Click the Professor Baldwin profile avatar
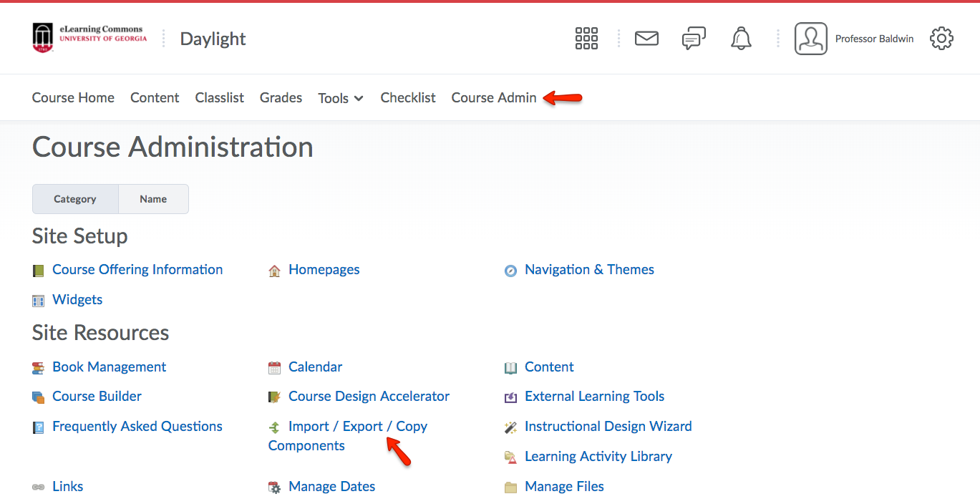 810,39
